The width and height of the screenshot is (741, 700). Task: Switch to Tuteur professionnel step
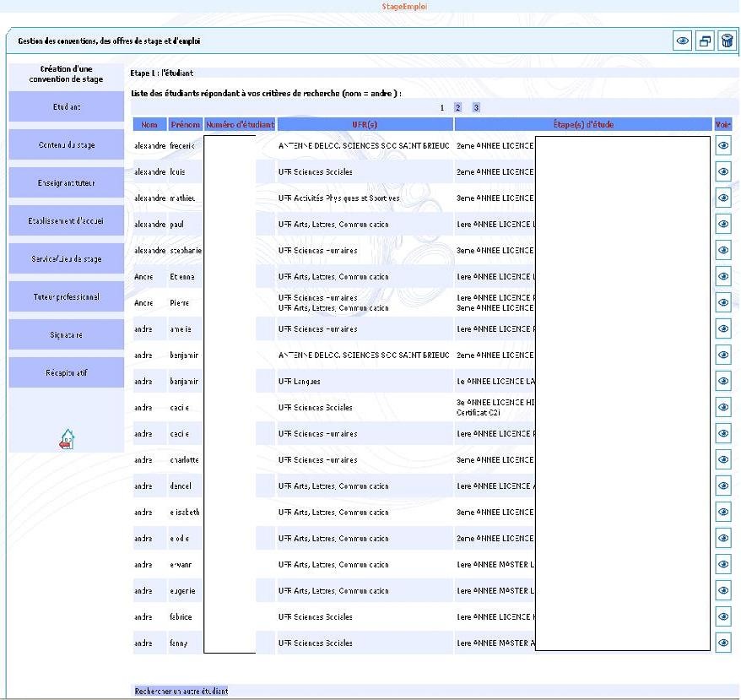click(x=67, y=297)
